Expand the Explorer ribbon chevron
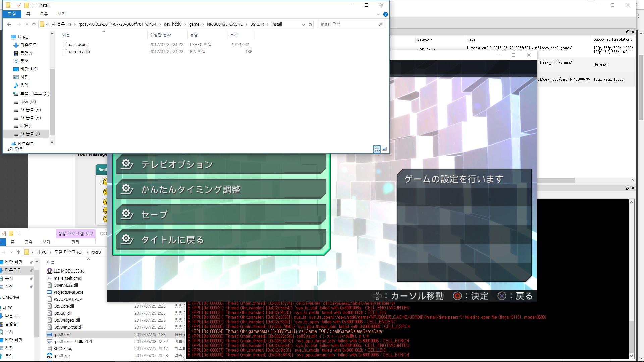Screen dimensions: 644x362 [378, 14]
